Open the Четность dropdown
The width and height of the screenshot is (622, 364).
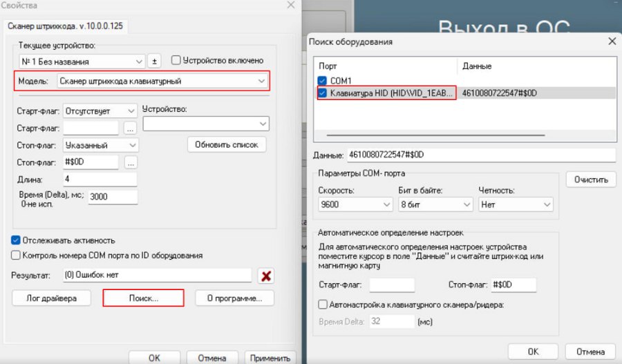pyautogui.click(x=516, y=204)
